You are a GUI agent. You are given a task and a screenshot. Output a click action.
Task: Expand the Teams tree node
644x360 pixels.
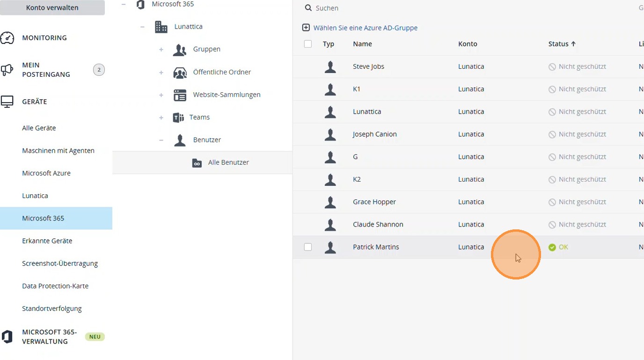coord(161,118)
